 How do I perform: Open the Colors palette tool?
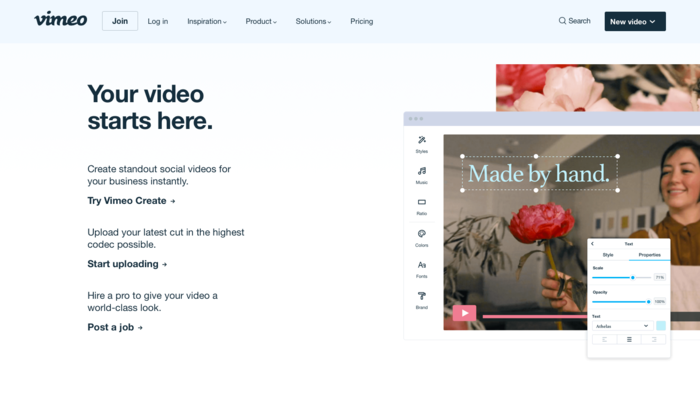pos(421,238)
